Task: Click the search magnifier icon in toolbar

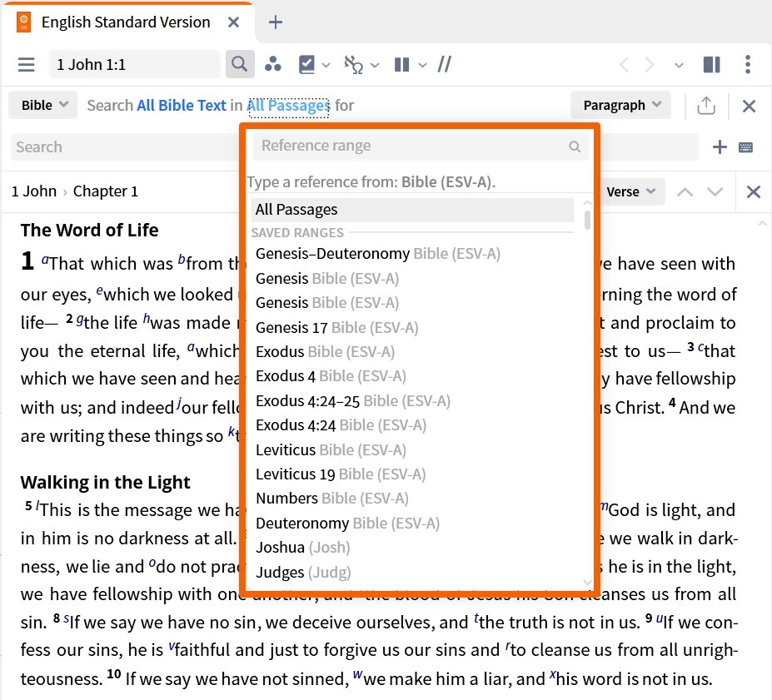Action: [x=240, y=64]
